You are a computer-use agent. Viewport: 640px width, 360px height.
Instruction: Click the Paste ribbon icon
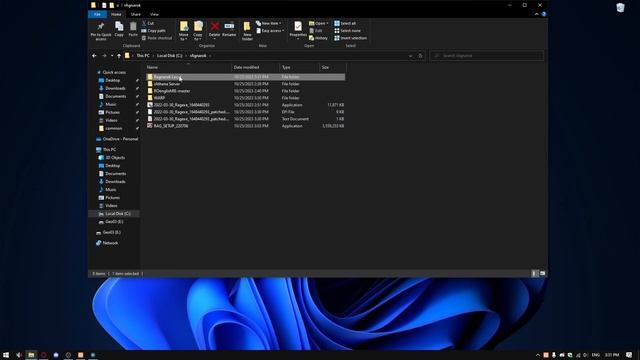coord(133,29)
